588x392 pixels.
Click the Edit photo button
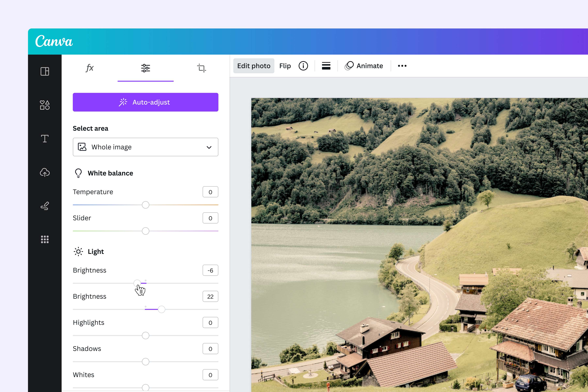tap(254, 66)
